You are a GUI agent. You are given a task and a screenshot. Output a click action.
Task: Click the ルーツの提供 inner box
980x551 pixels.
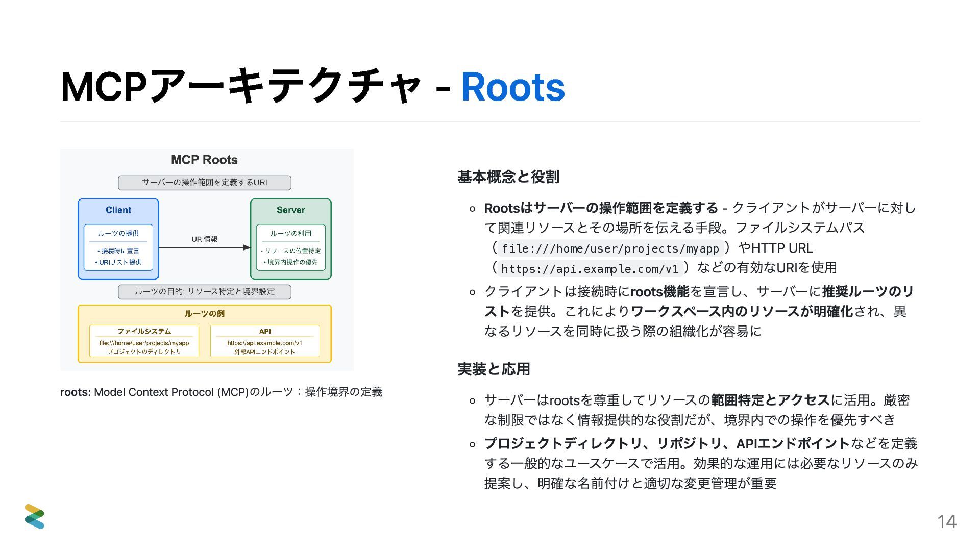(x=118, y=247)
